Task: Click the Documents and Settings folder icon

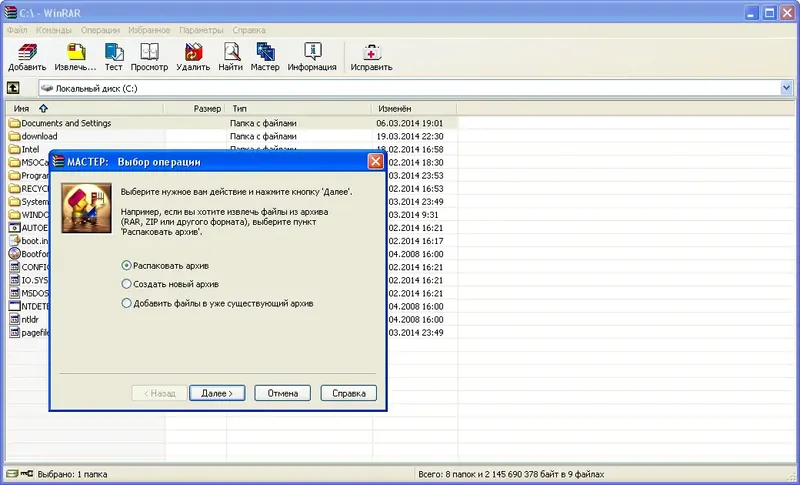Action: [x=14, y=123]
